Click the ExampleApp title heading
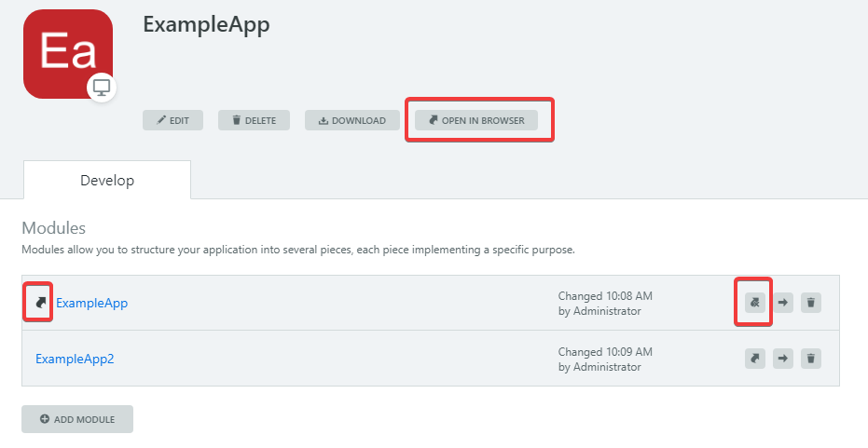The width and height of the screenshot is (868, 448). pos(206,25)
